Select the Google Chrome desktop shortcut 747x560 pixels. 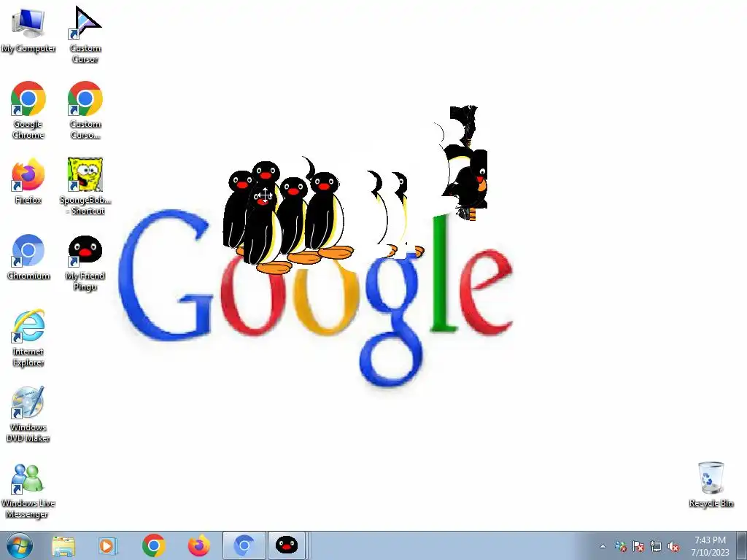pyautogui.click(x=28, y=109)
